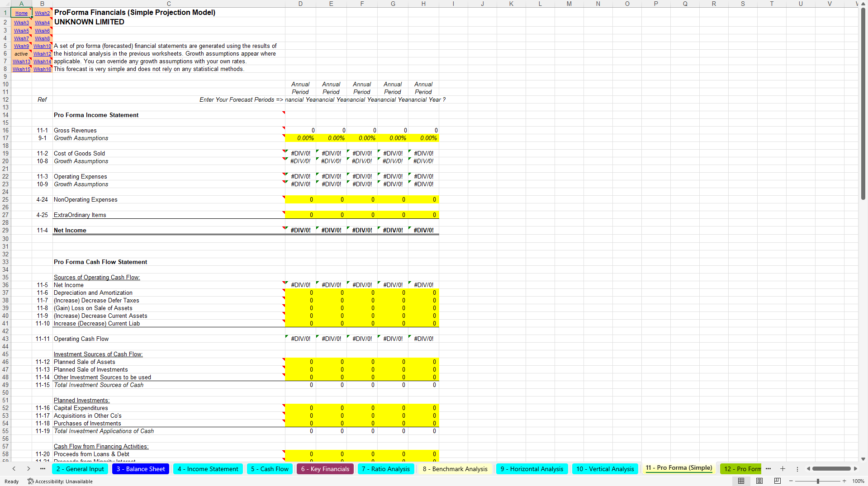Zoom out with the minus button
The image size is (868, 486).
(x=791, y=481)
